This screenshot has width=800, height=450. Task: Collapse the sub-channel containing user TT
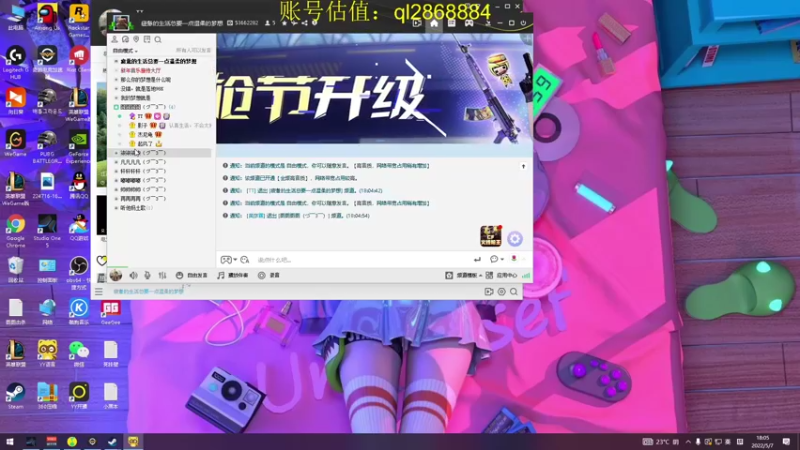pyautogui.click(x=116, y=107)
